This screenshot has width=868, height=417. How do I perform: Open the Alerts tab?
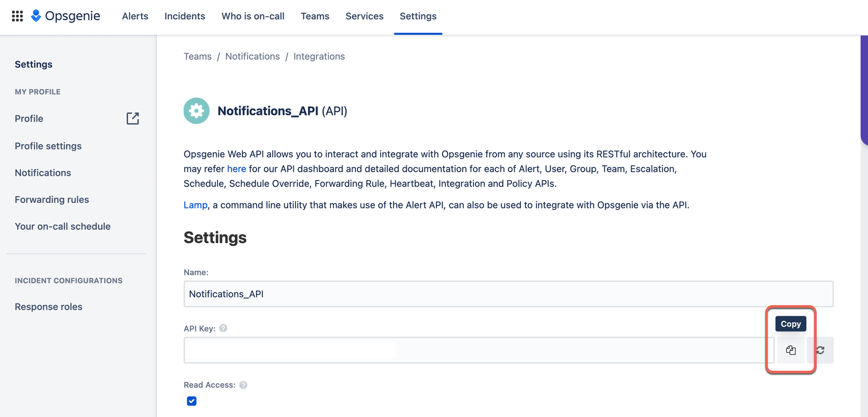[135, 16]
